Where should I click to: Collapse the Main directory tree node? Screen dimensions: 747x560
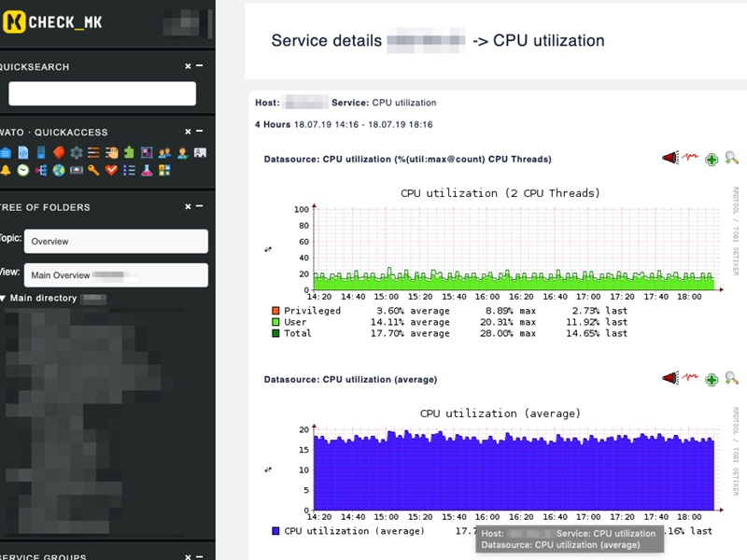point(4,299)
